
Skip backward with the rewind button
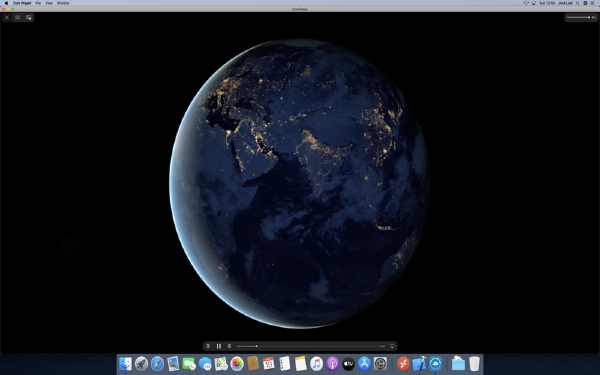(x=208, y=346)
